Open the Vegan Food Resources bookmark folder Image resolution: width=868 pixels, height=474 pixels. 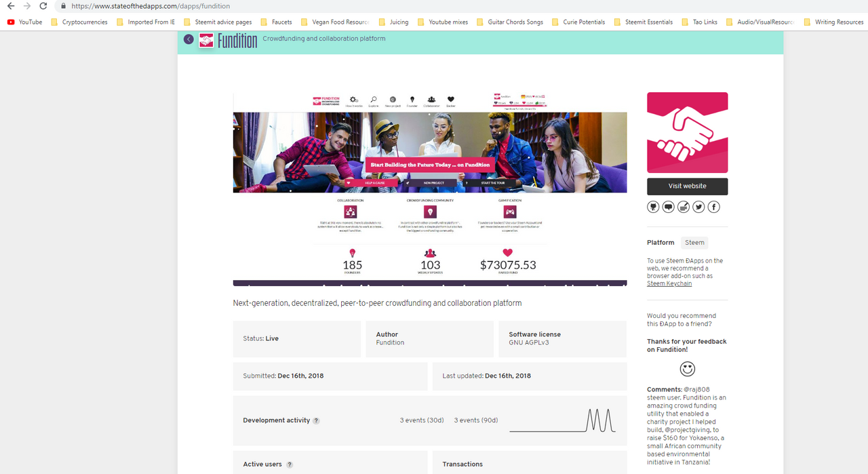point(335,22)
